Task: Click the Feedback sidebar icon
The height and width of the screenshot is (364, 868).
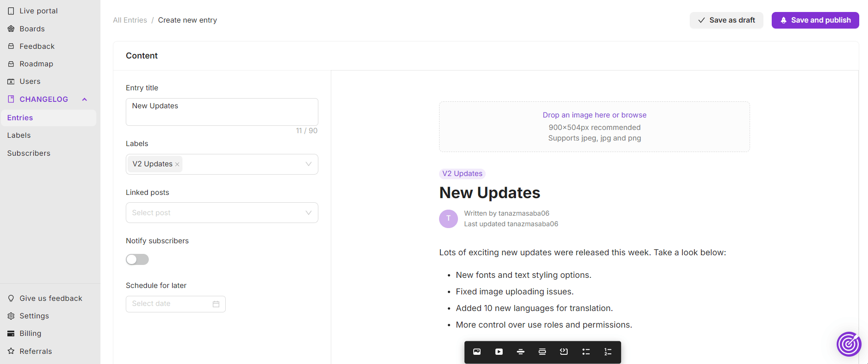Action: pyautogui.click(x=11, y=46)
